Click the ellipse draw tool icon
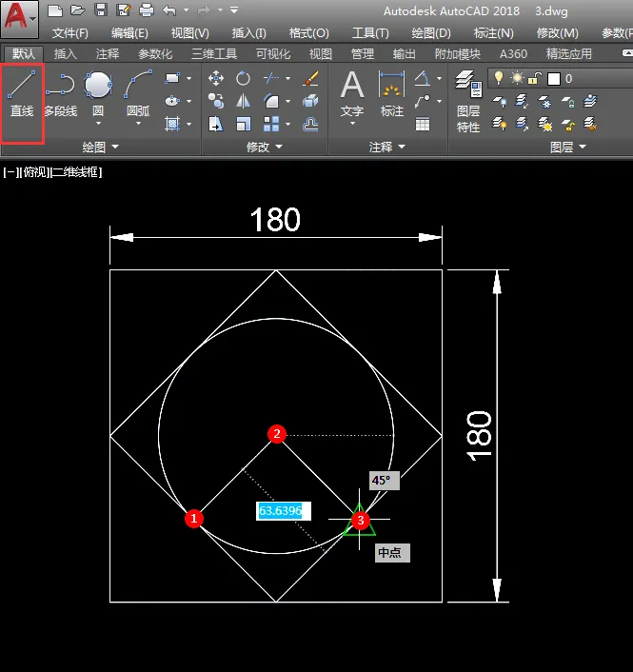Viewport: 633px width, 672px height. click(x=172, y=101)
